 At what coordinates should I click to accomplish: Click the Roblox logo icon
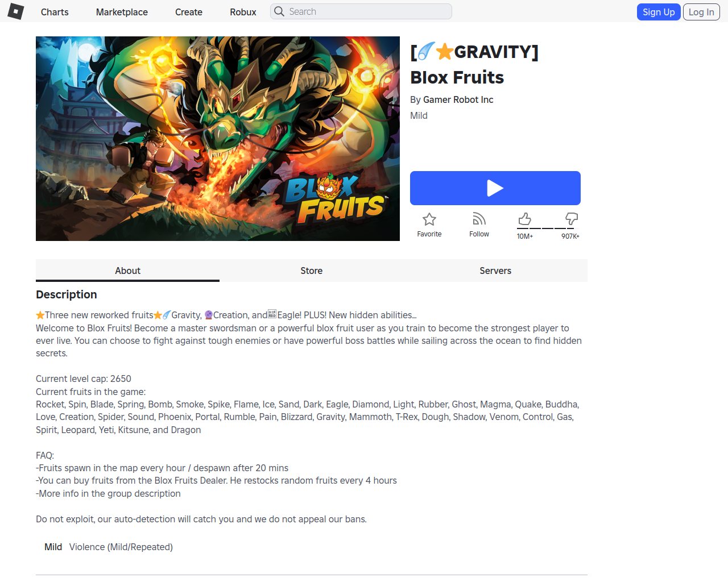(16, 11)
